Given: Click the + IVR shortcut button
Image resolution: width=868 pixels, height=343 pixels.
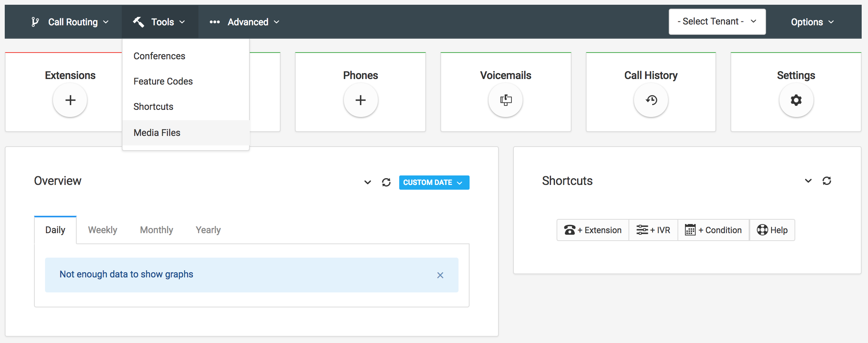Looking at the screenshot, I should 653,230.
